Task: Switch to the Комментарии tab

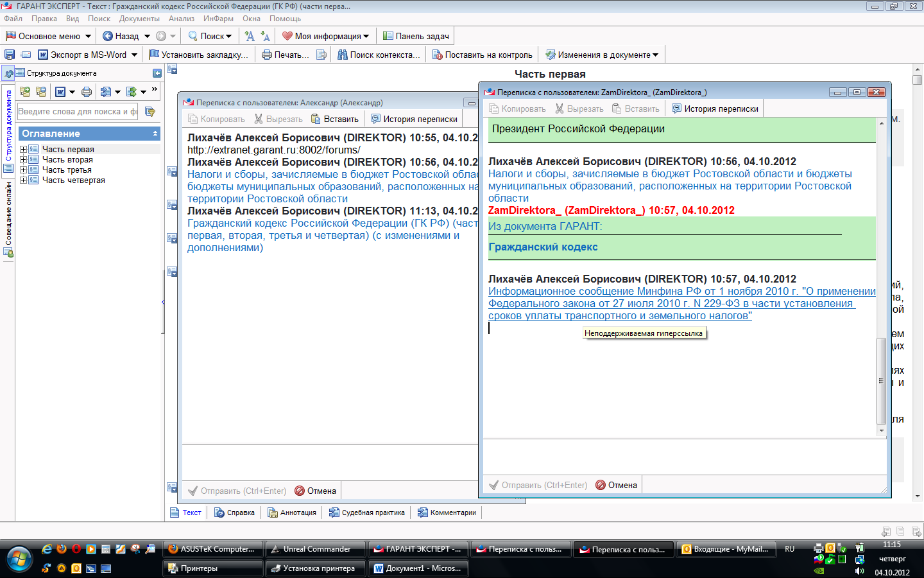Action: [x=447, y=512]
